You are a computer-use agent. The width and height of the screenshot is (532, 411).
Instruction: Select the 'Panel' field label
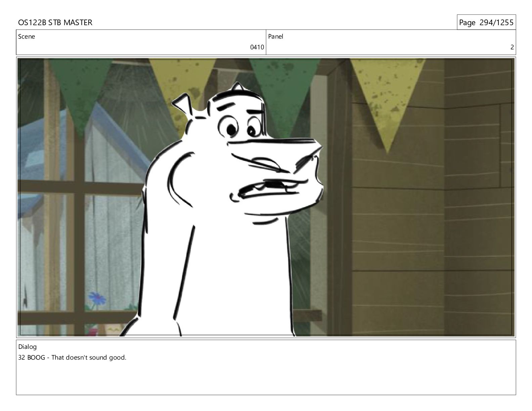(x=276, y=37)
